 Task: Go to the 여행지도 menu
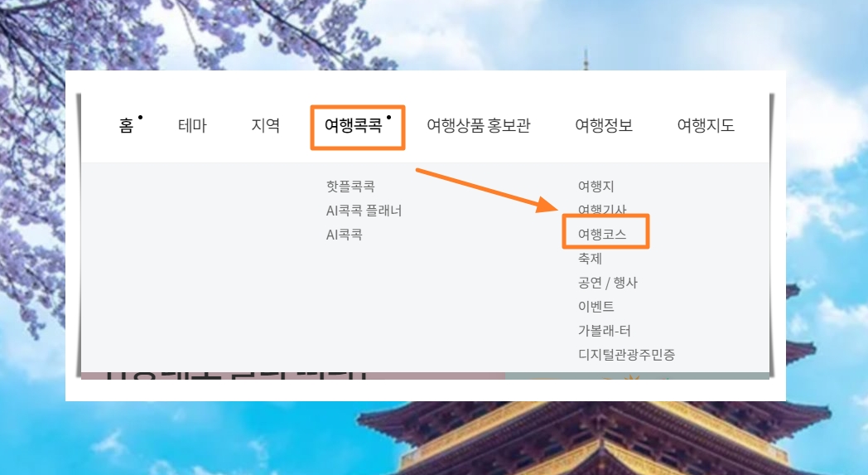pyautogui.click(x=706, y=126)
